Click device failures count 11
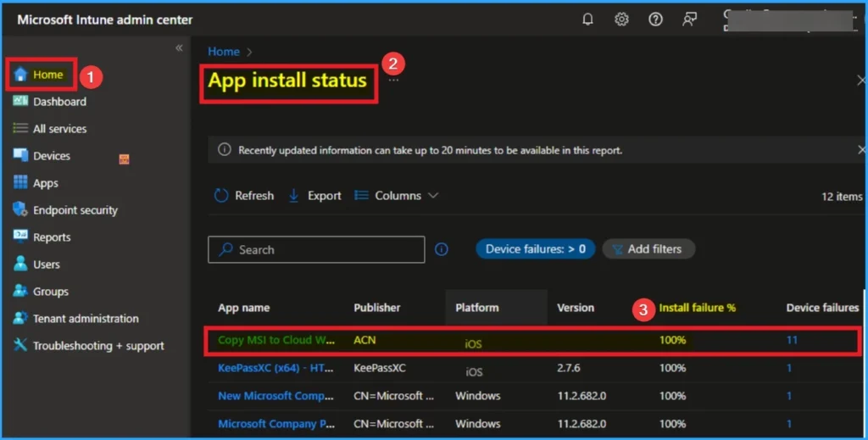Screen dimensions: 868x440 click(793, 340)
